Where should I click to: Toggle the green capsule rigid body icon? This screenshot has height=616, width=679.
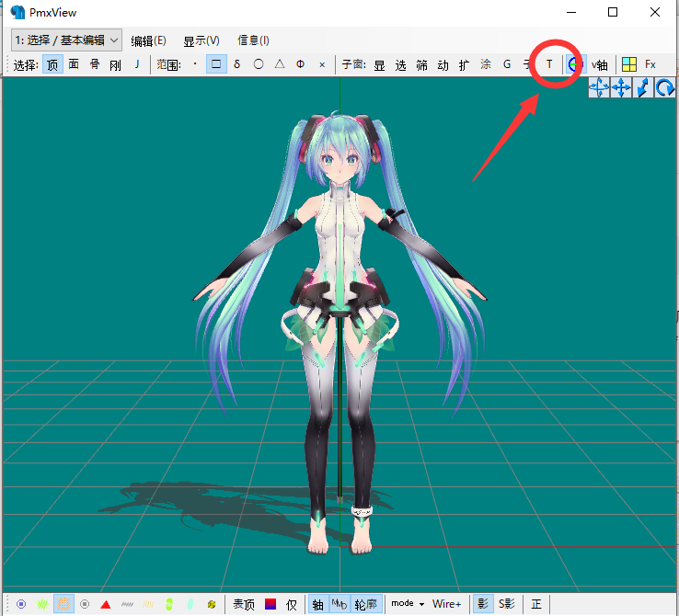[169, 604]
